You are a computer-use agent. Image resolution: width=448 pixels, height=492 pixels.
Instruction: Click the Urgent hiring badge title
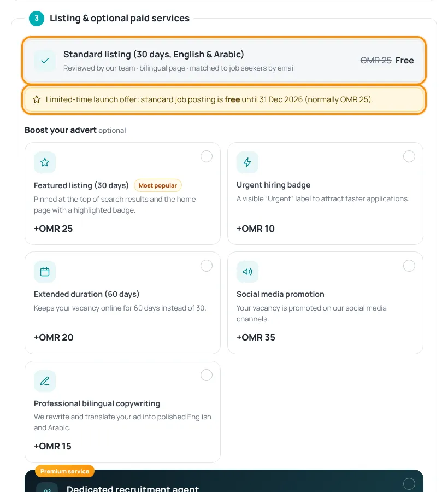[x=273, y=185]
